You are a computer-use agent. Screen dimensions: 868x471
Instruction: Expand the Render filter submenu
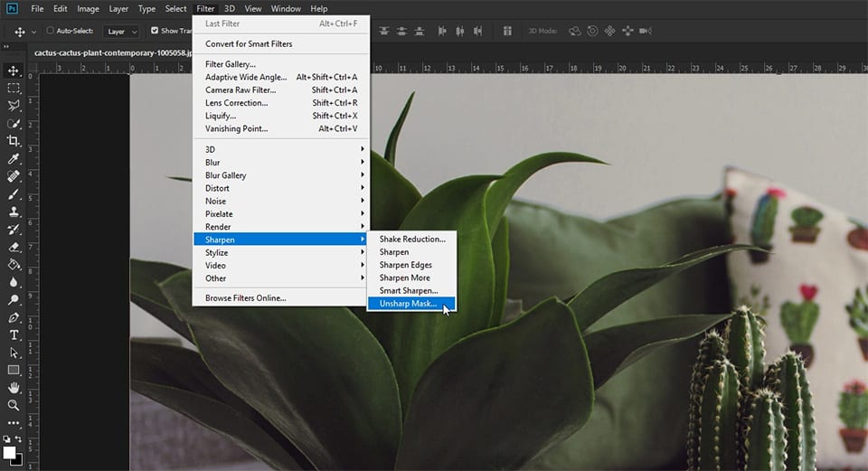282,227
